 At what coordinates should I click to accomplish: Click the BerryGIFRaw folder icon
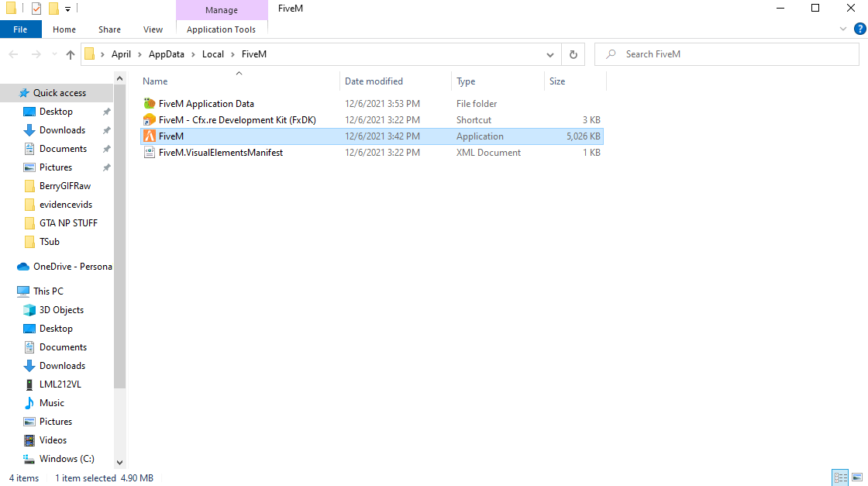[x=29, y=186]
